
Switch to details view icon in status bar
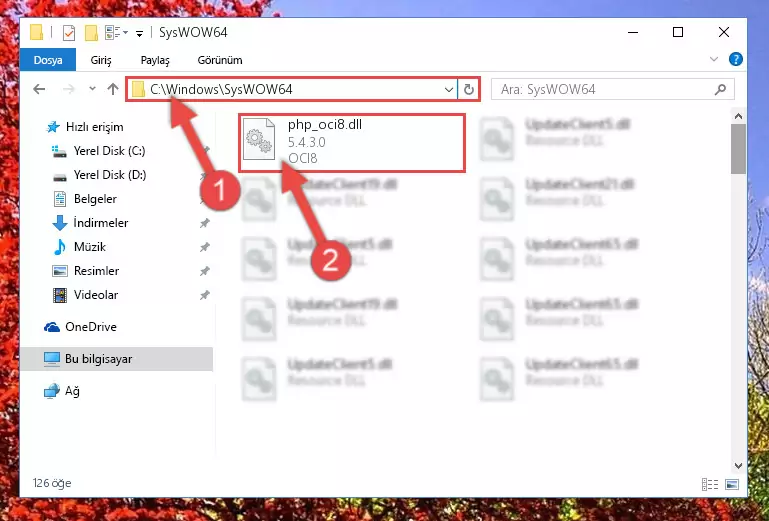tap(710, 485)
